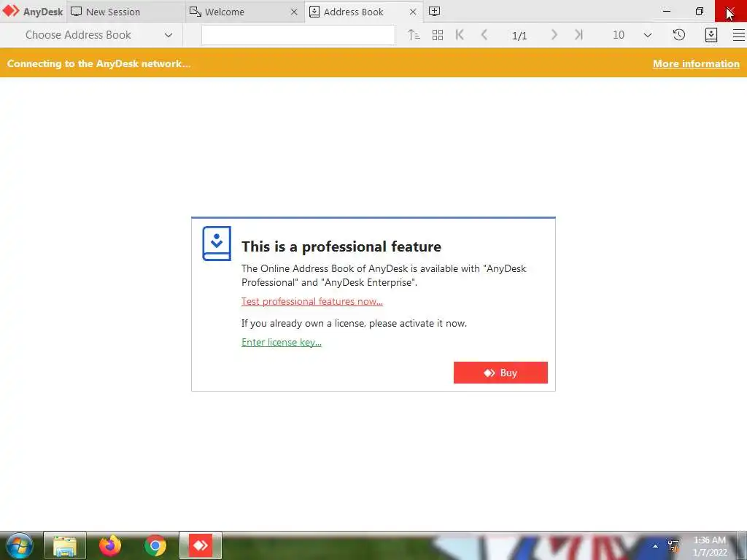This screenshot has width=747, height=560.
Task: Go to the previous page
Action: (x=484, y=35)
